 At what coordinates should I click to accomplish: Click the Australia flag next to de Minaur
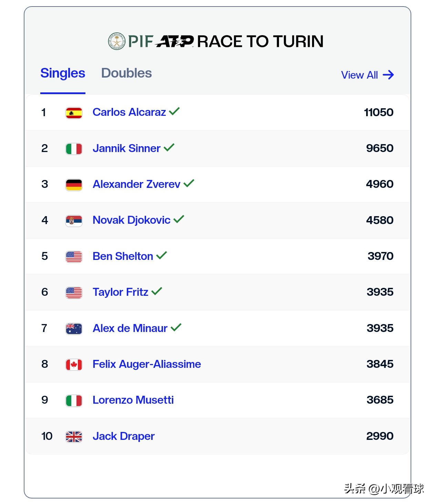click(74, 329)
